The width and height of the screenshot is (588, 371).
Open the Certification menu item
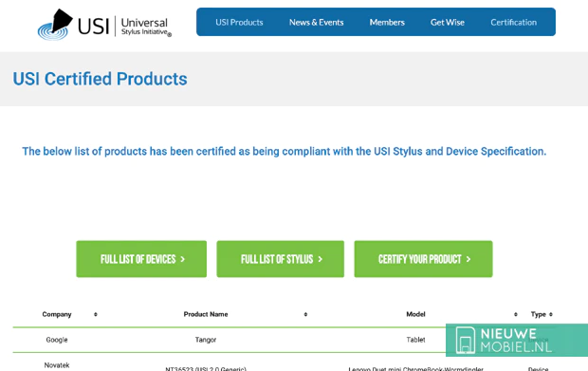(513, 22)
